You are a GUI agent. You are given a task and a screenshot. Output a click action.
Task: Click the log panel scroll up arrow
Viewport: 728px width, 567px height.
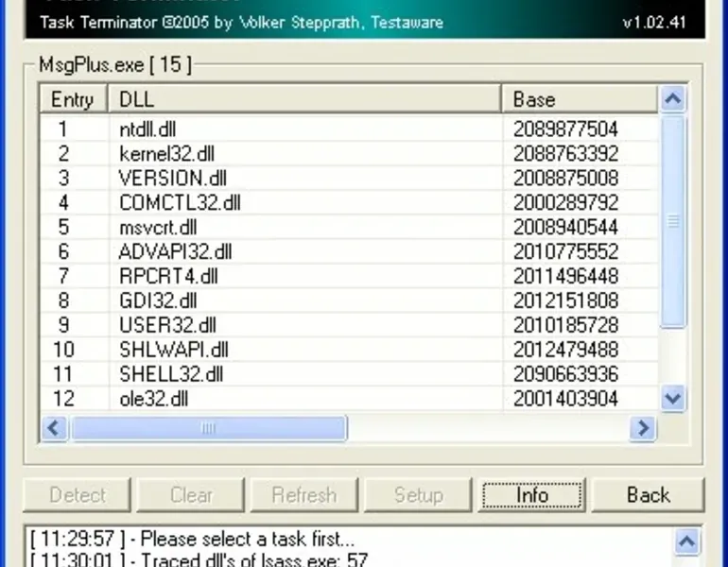(x=686, y=541)
